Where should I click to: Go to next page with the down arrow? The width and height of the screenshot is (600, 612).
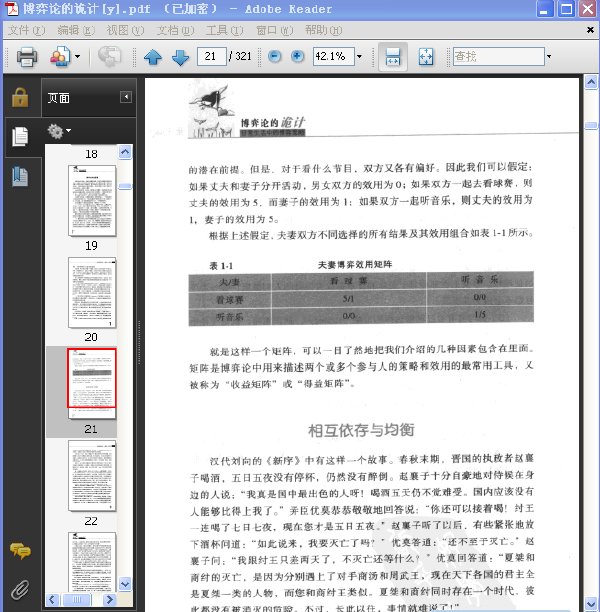(x=180, y=57)
